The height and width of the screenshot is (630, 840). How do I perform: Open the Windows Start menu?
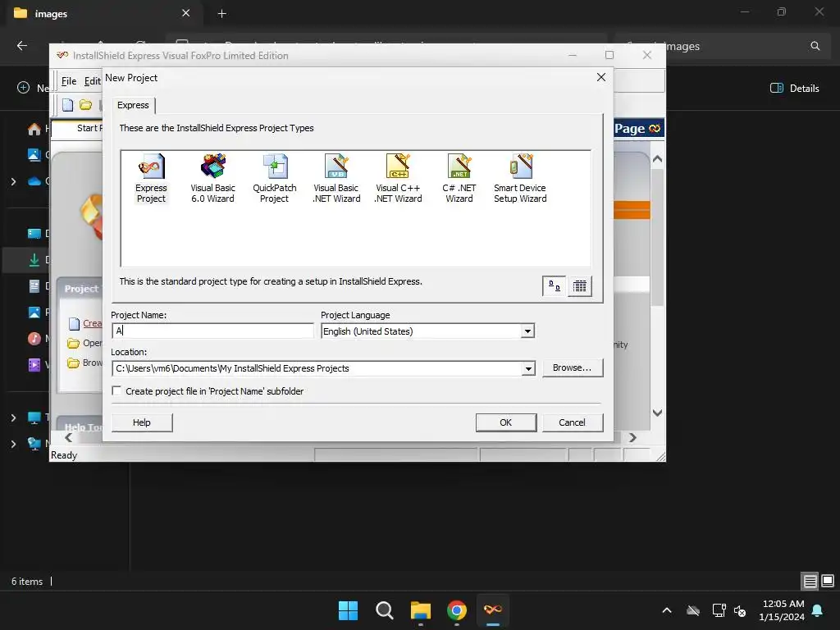click(348, 610)
